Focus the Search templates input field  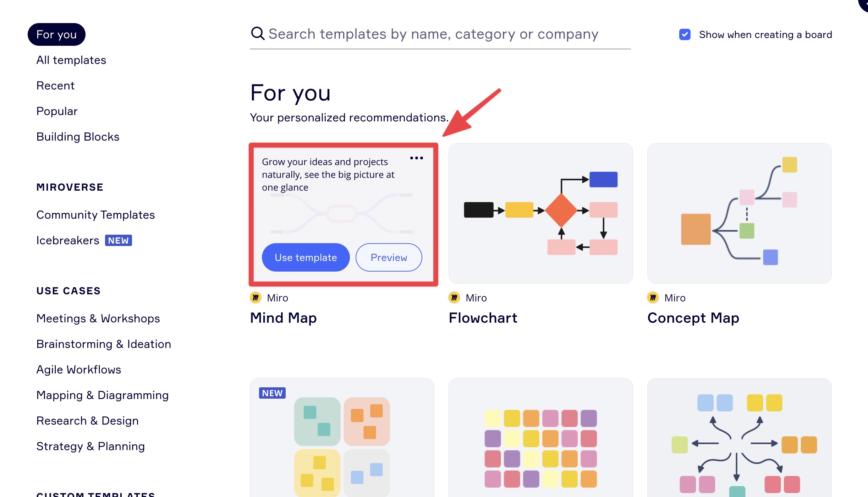[x=440, y=34]
